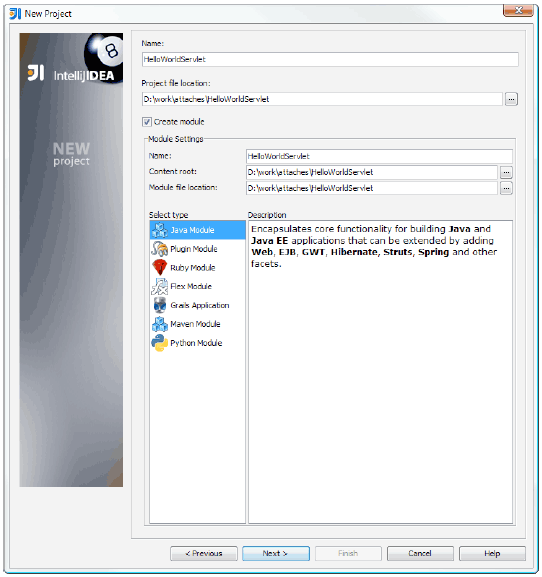The image size is (542, 577).
Task: Open Help for this dialog
Action: point(492,553)
